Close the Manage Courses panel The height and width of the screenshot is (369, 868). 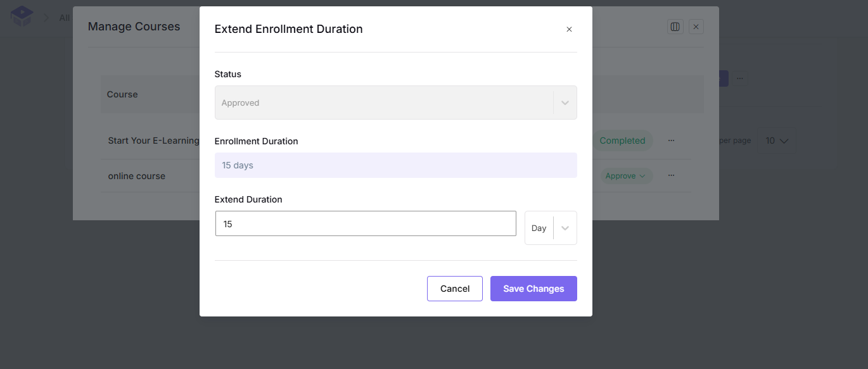click(696, 27)
